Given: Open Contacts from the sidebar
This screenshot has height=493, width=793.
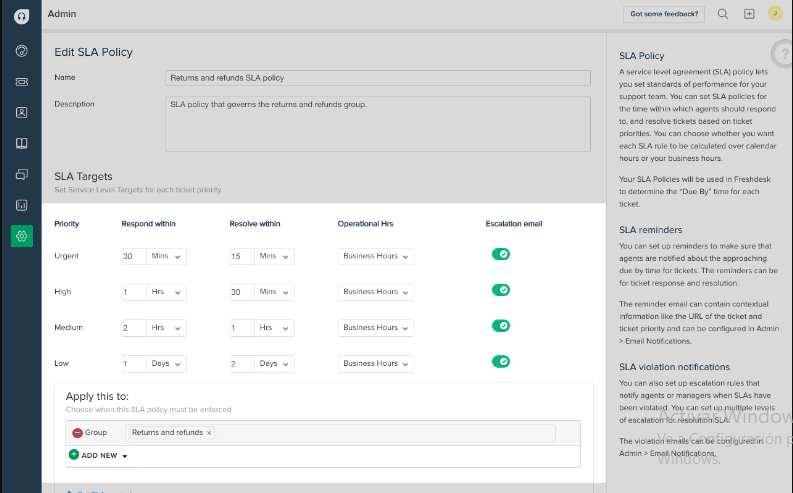Looking at the screenshot, I should click(21, 112).
